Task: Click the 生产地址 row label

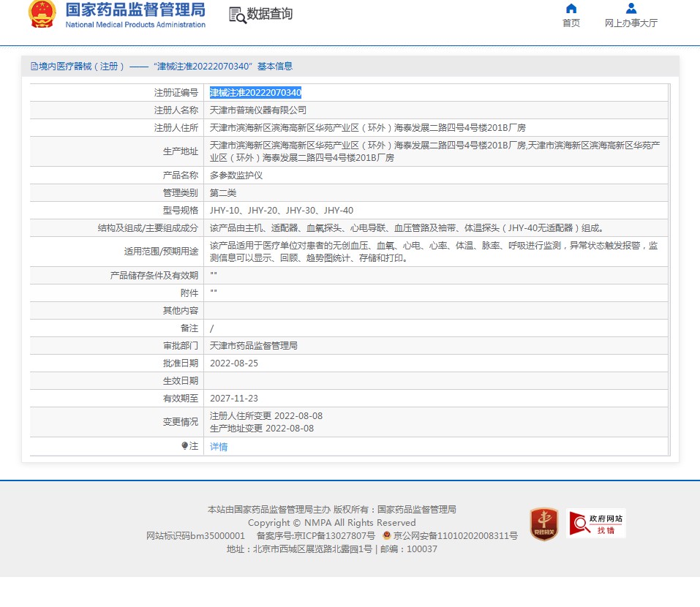Action: (x=181, y=151)
